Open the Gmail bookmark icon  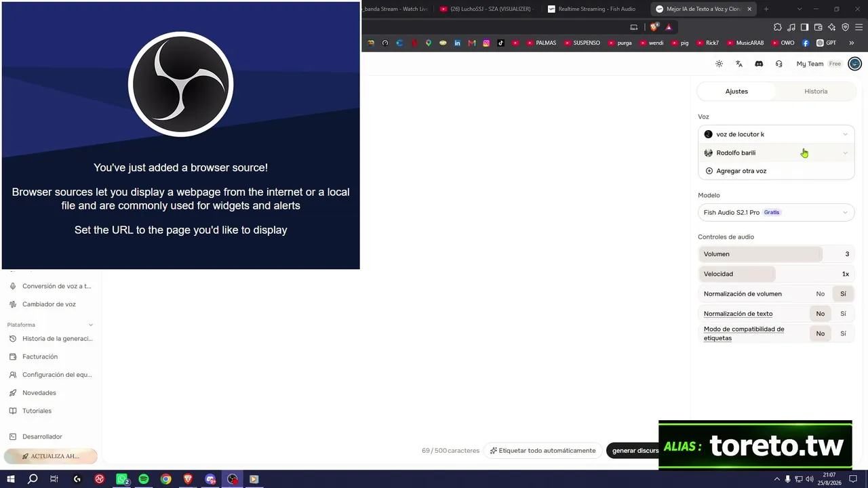point(472,43)
